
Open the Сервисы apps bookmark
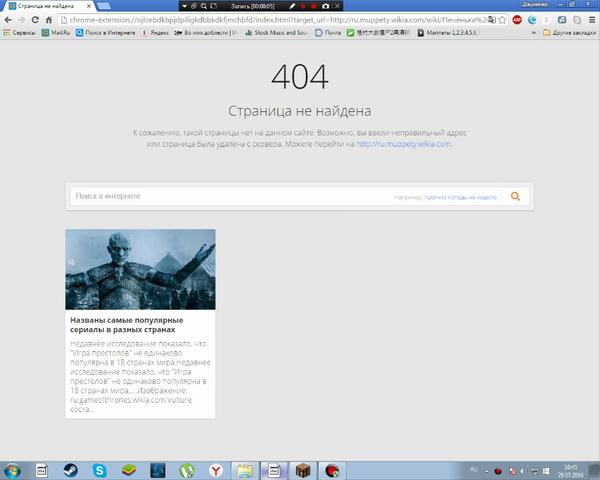19,33
